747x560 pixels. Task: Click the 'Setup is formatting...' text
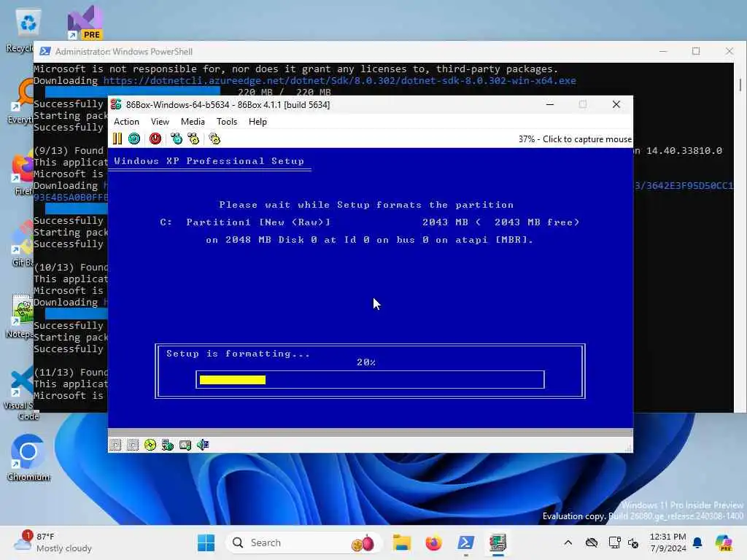pos(238,354)
